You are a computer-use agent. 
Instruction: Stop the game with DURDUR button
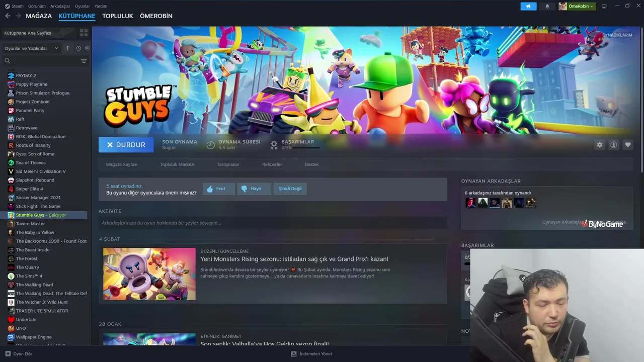click(126, 145)
